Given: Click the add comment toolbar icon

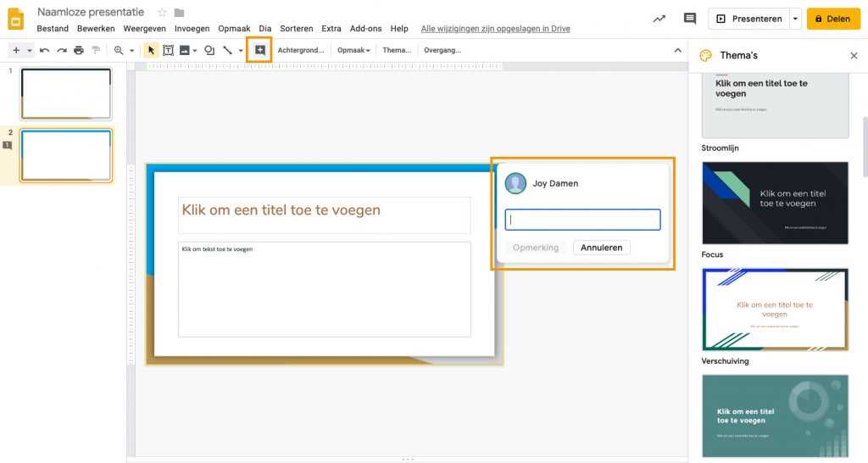Looking at the screenshot, I should click(x=259, y=50).
